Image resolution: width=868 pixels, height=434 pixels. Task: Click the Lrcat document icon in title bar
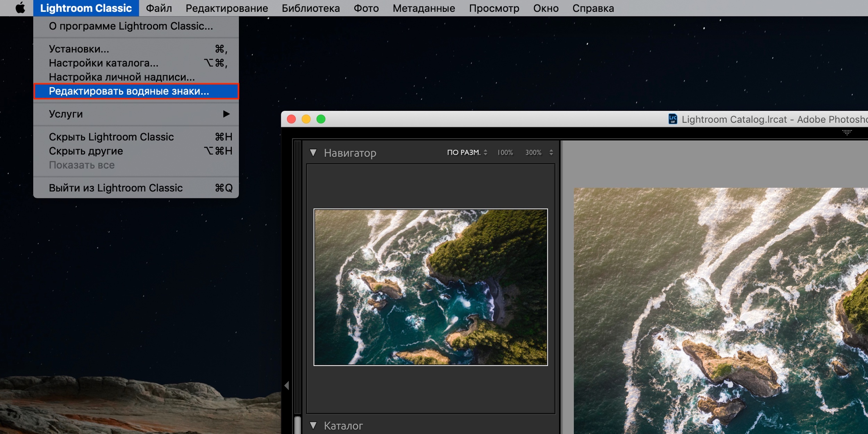coord(673,119)
